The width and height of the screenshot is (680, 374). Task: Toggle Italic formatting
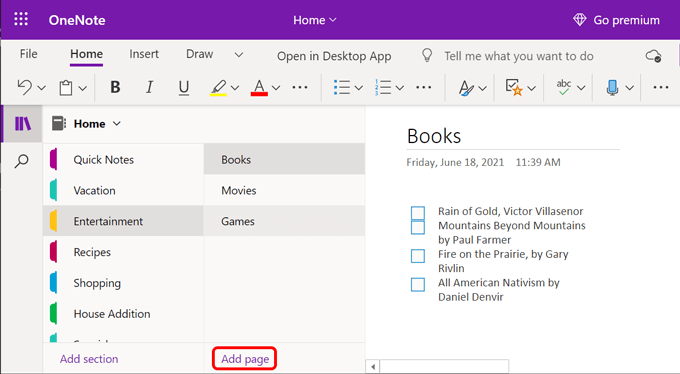coord(149,87)
